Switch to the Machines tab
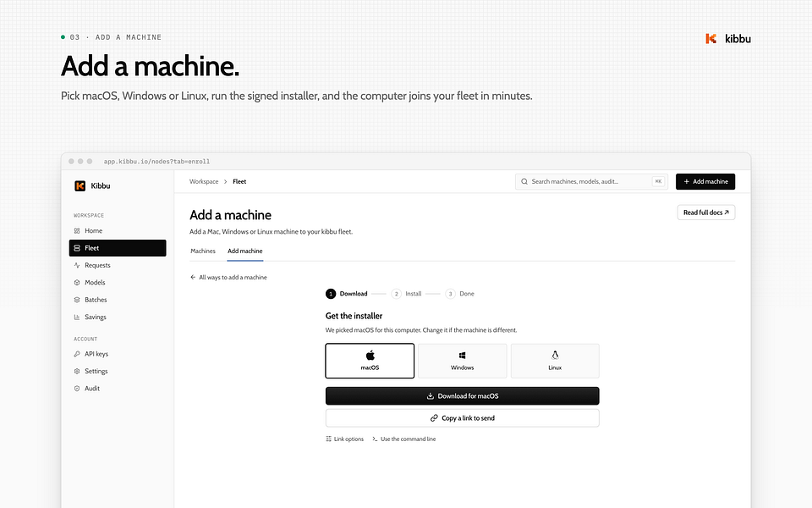812x508 pixels. [x=202, y=251]
